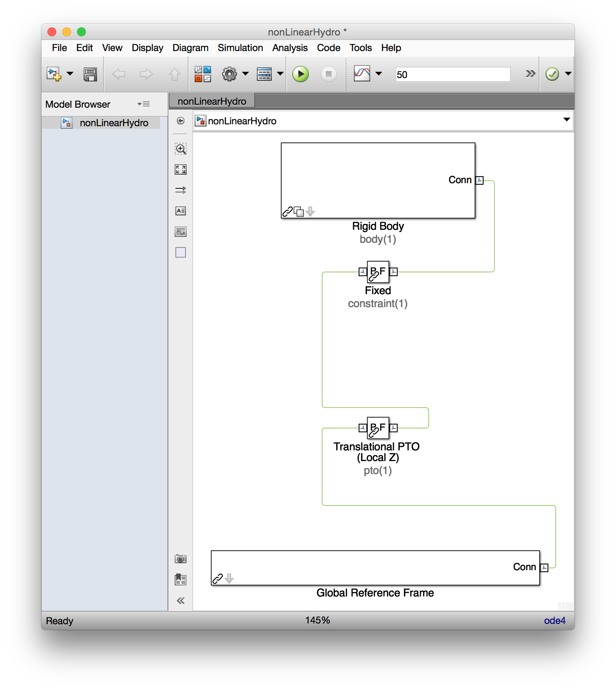Image resolution: width=616 pixels, height=689 pixels.
Task: Collapse the palette with double chevron
Action: coord(181,601)
